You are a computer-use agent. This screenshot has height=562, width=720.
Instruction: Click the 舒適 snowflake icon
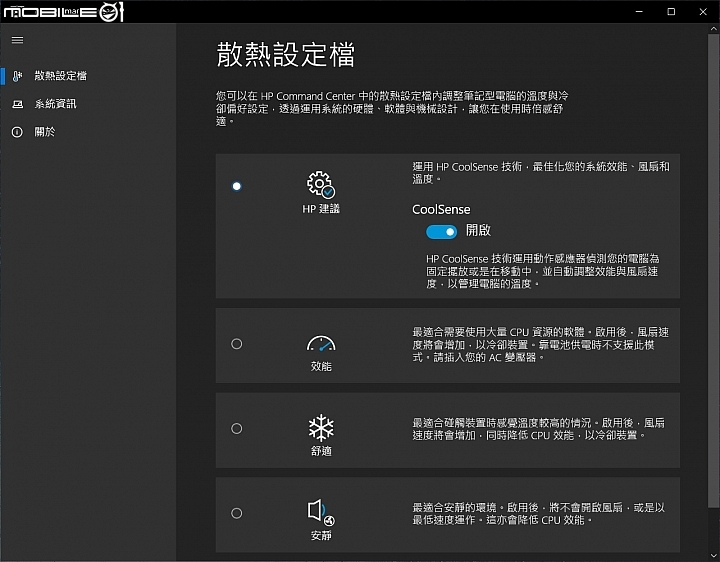pyautogui.click(x=321, y=427)
